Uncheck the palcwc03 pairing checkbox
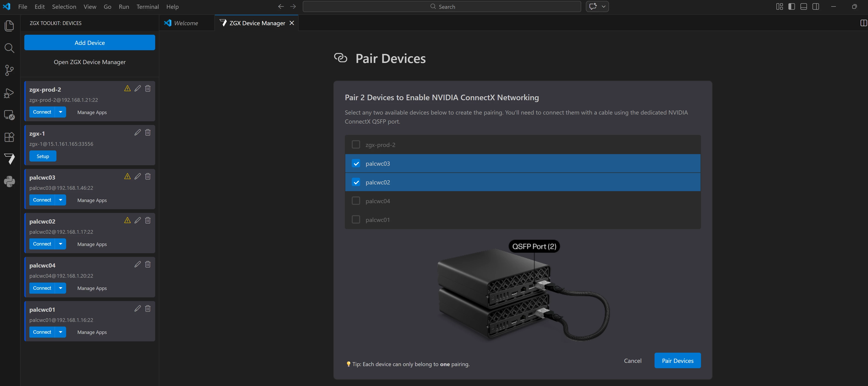This screenshot has width=868, height=386. coord(356,164)
